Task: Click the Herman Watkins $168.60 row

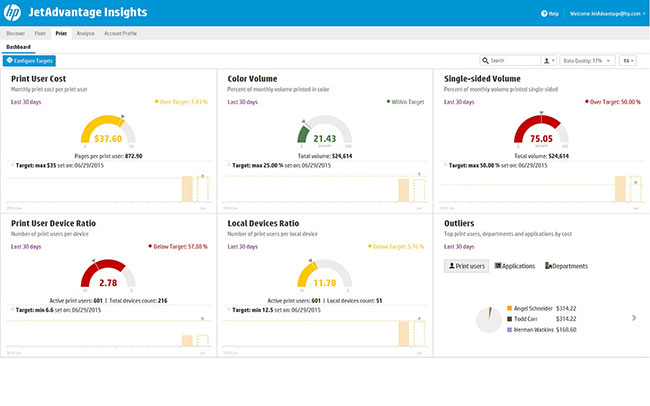Action: point(541,330)
